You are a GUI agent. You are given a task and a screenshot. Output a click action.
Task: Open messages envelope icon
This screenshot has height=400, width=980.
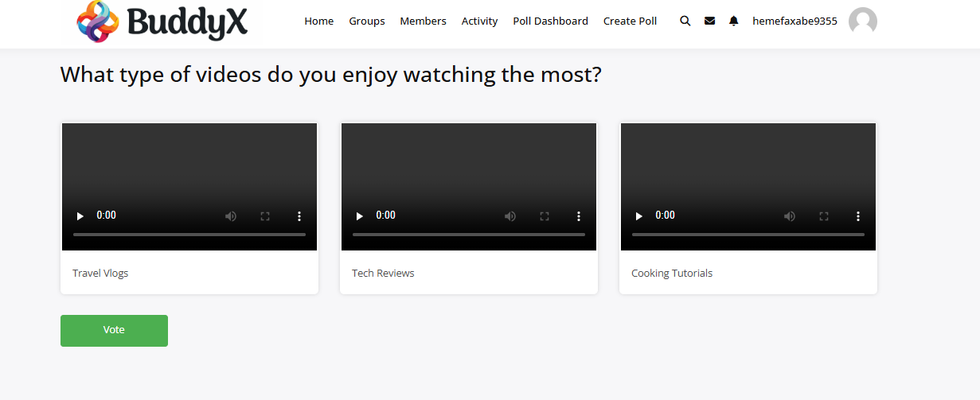[709, 21]
